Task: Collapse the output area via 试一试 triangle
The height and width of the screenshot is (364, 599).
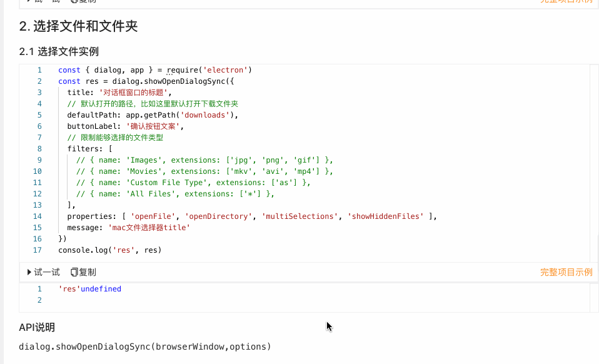Action: point(29,272)
